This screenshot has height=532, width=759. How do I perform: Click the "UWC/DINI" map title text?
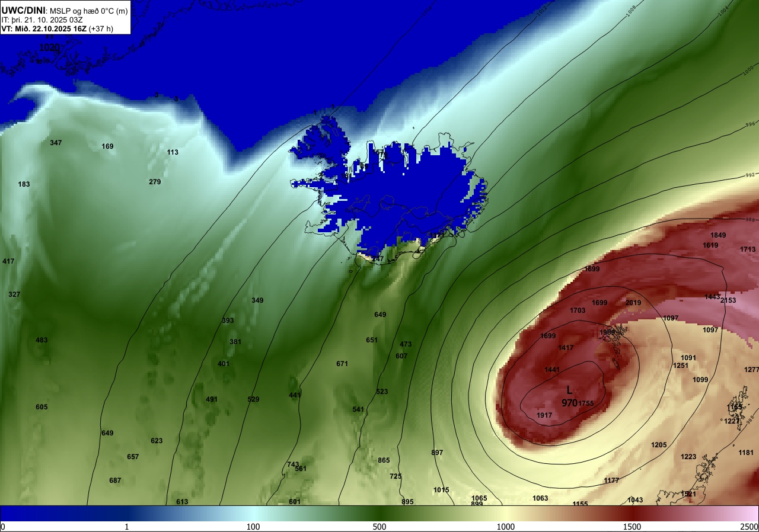[x=23, y=11]
